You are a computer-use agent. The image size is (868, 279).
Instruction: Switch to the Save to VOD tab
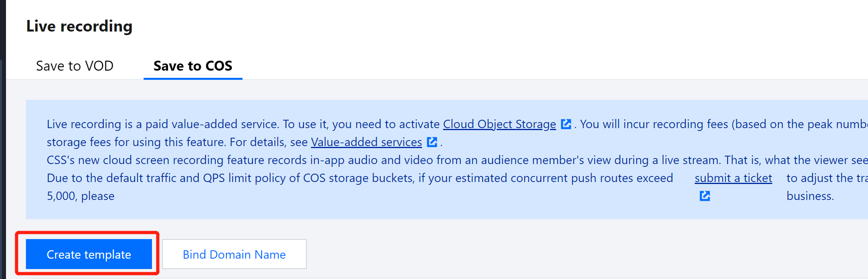click(75, 66)
